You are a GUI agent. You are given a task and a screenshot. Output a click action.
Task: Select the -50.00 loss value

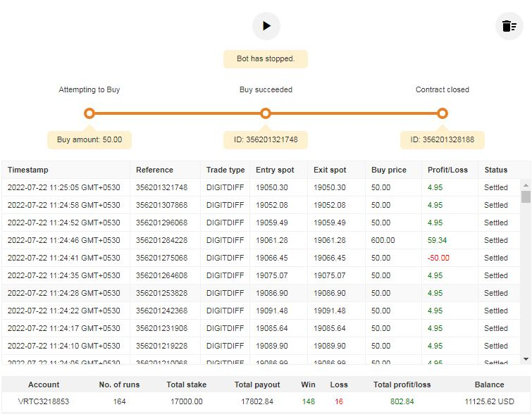click(438, 258)
